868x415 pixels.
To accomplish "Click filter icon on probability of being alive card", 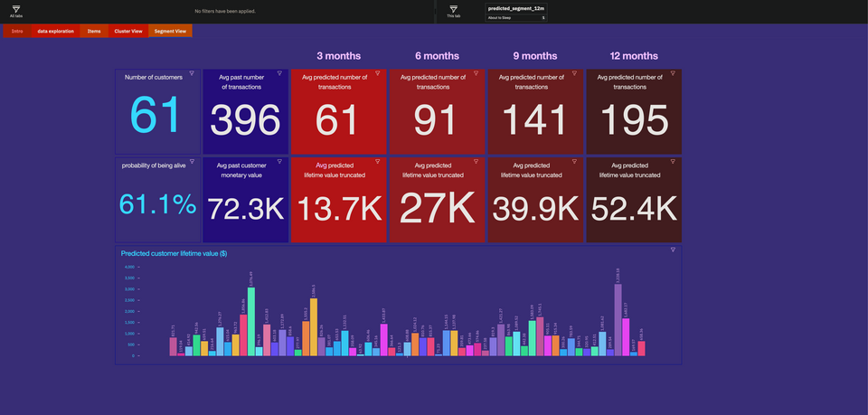I will pos(192,161).
